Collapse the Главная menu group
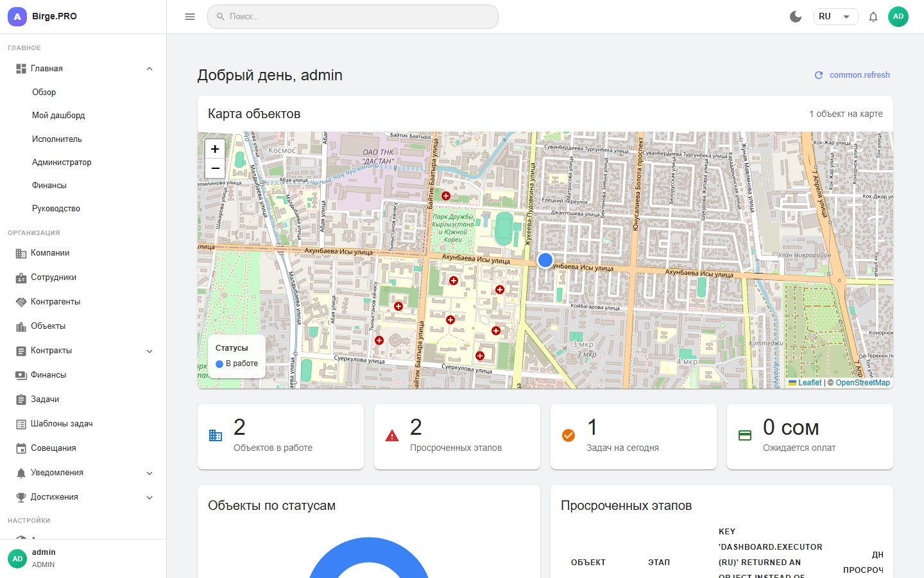The image size is (924, 578). pyautogui.click(x=150, y=69)
